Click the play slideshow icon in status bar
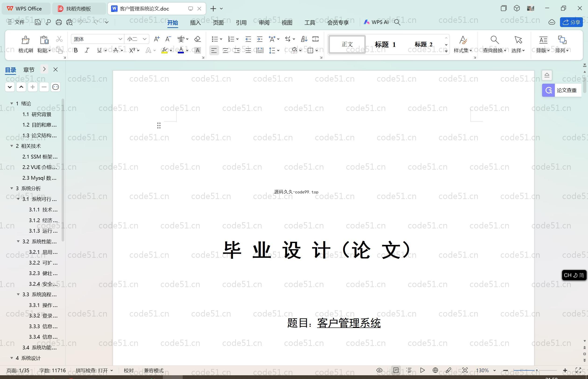The image size is (588, 379). [x=422, y=370]
